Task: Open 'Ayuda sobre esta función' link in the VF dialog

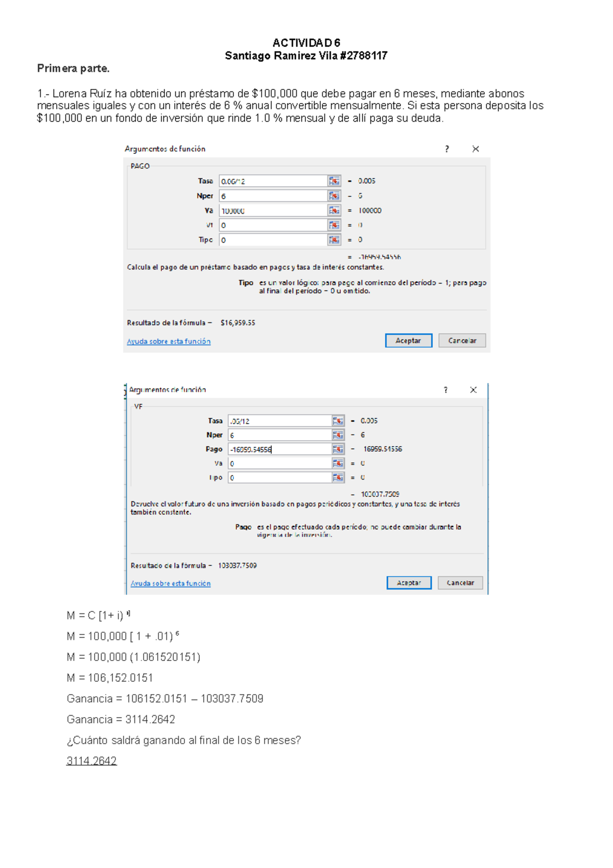Action: [171, 583]
